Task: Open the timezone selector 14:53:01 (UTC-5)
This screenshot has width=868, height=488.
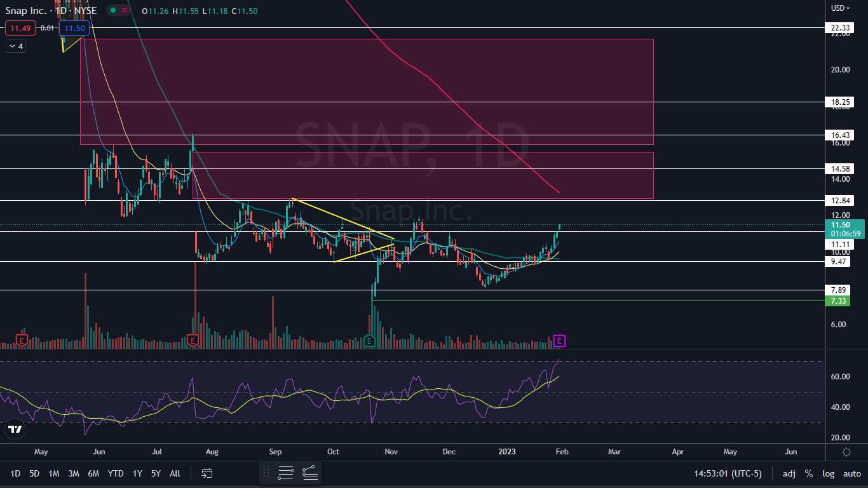Action: (728, 473)
